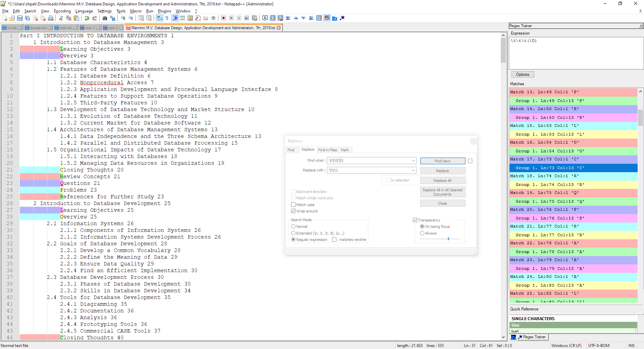Viewport: 644px width, 349px height.
Task: Uncheck the Transparency checkbox
Action: [x=415, y=220]
